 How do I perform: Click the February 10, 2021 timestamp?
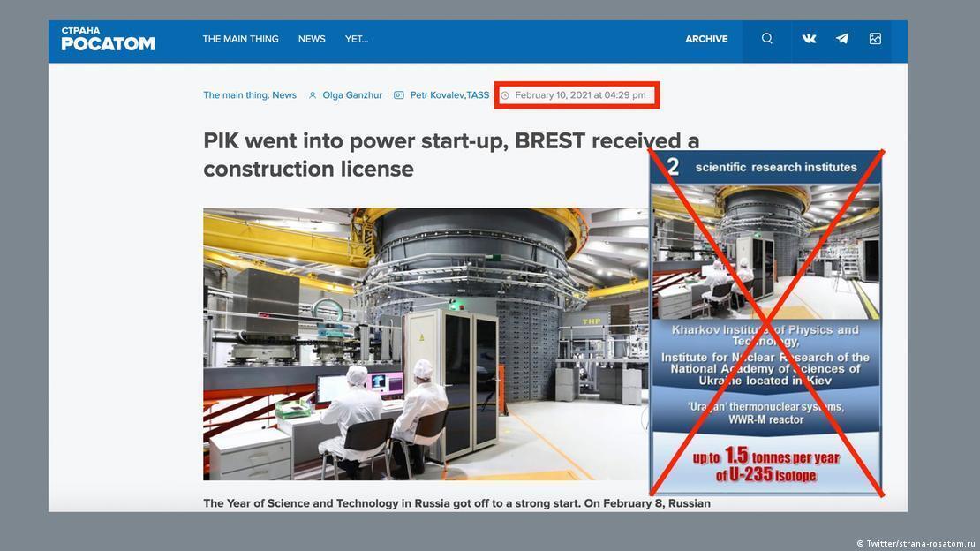pos(580,95)
